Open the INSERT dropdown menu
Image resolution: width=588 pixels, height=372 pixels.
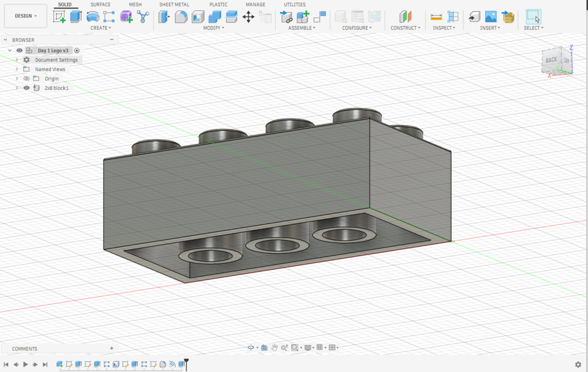[x=490, y=28]
